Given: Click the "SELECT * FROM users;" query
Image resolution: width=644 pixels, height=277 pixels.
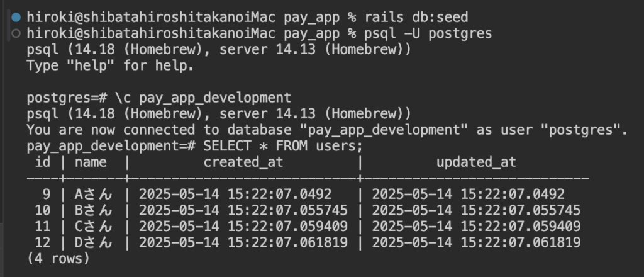Looking at the screenshot, I should [x=283, y=146].
